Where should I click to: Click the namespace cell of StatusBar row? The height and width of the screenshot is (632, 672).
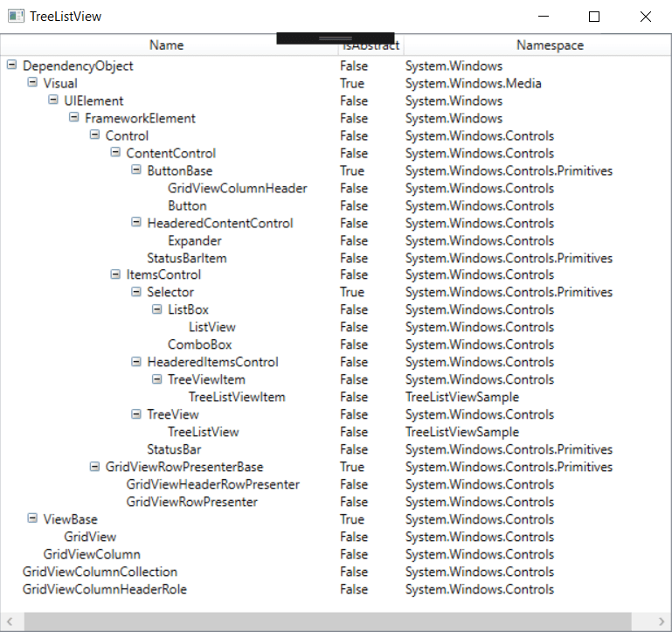click(x=509, y=449)
